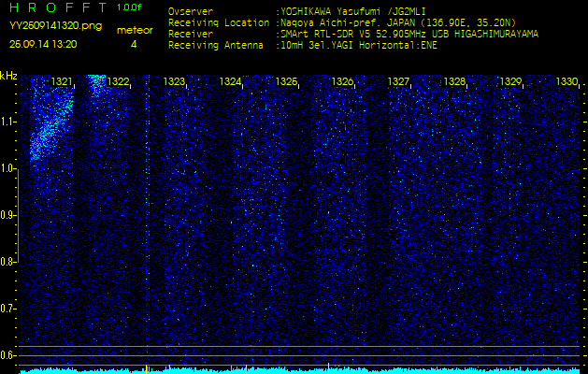
Task: Select the meteor count value 4
Action: [134, 44]
